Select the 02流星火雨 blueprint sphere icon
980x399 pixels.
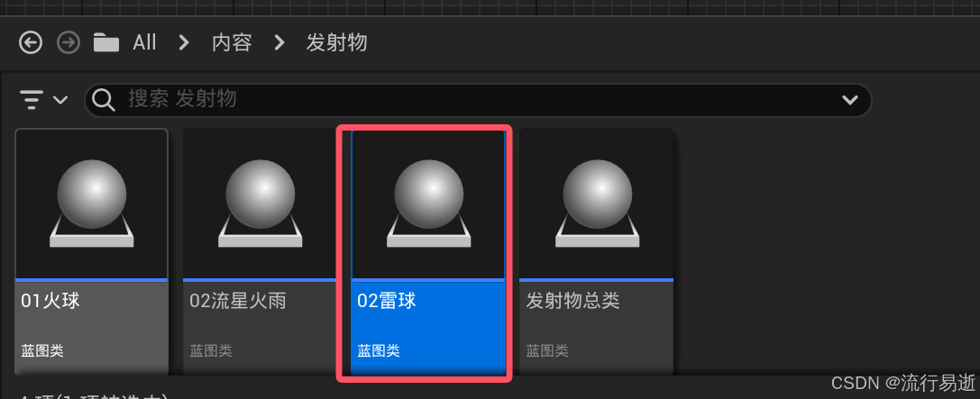[x=261, y=204]
